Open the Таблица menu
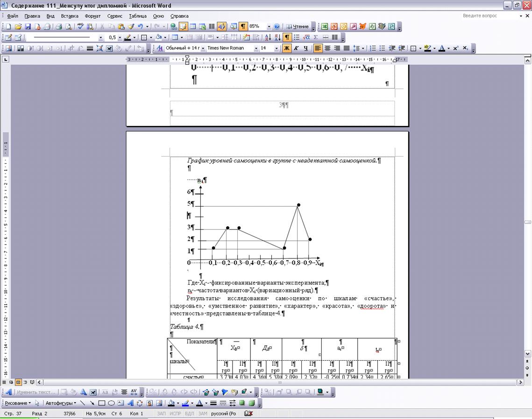The width and height of the screenshot is (532, 419). pos(138,16)
